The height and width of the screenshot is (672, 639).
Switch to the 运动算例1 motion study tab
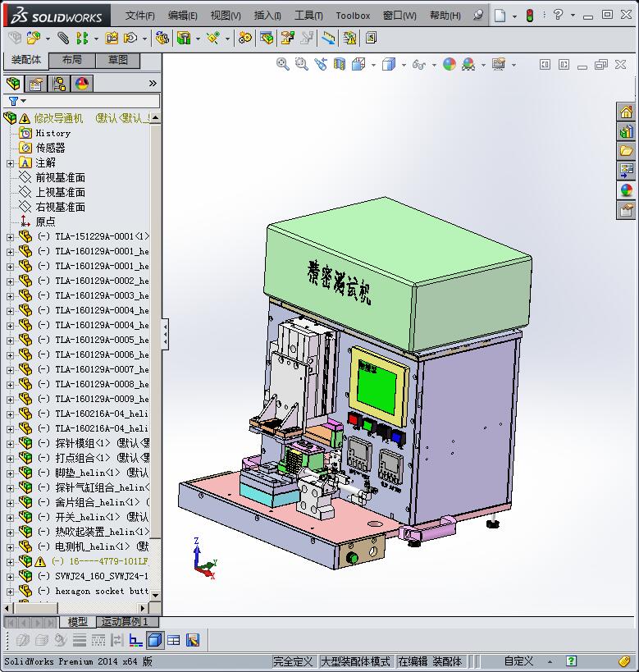(x=124, y=622)
